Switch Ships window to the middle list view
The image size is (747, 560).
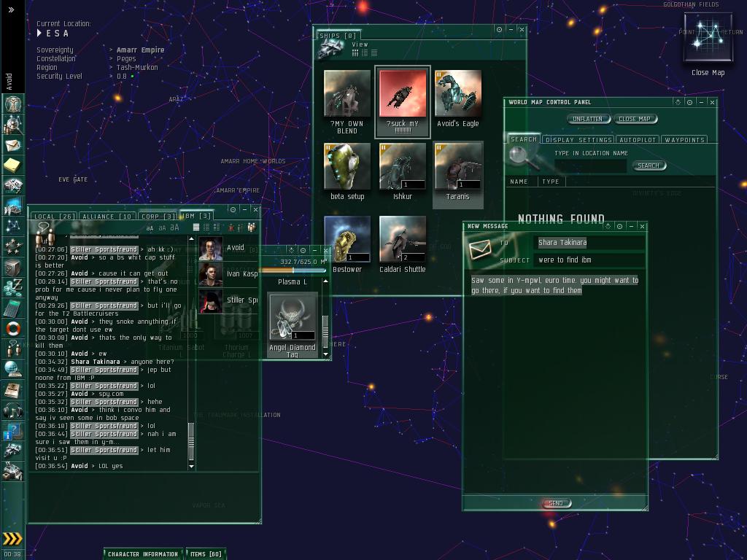(365, 52)
